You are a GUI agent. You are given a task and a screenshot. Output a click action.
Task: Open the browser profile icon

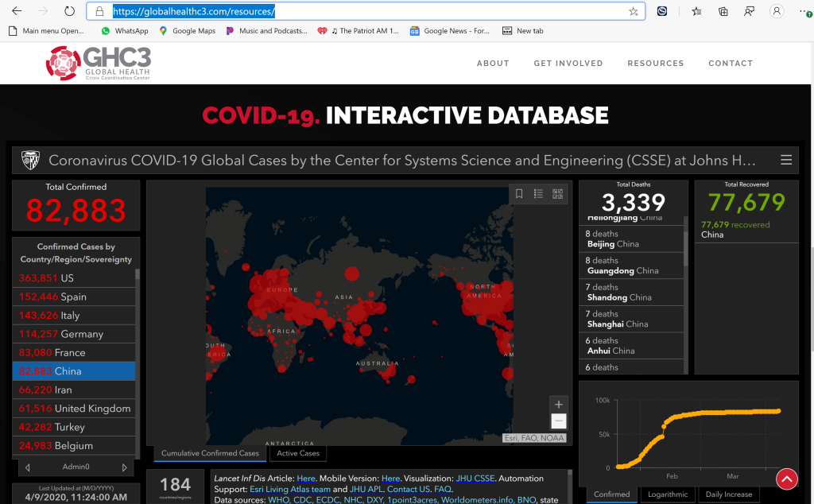click(776, 12)
